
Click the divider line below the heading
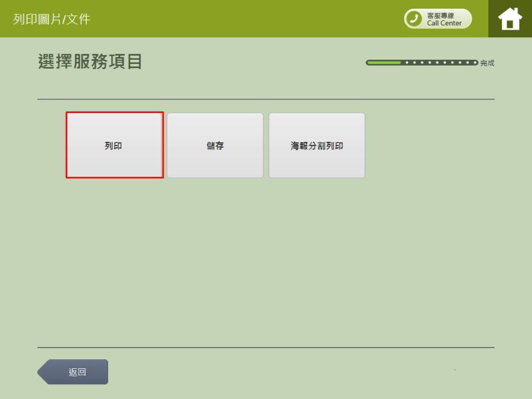266,99
